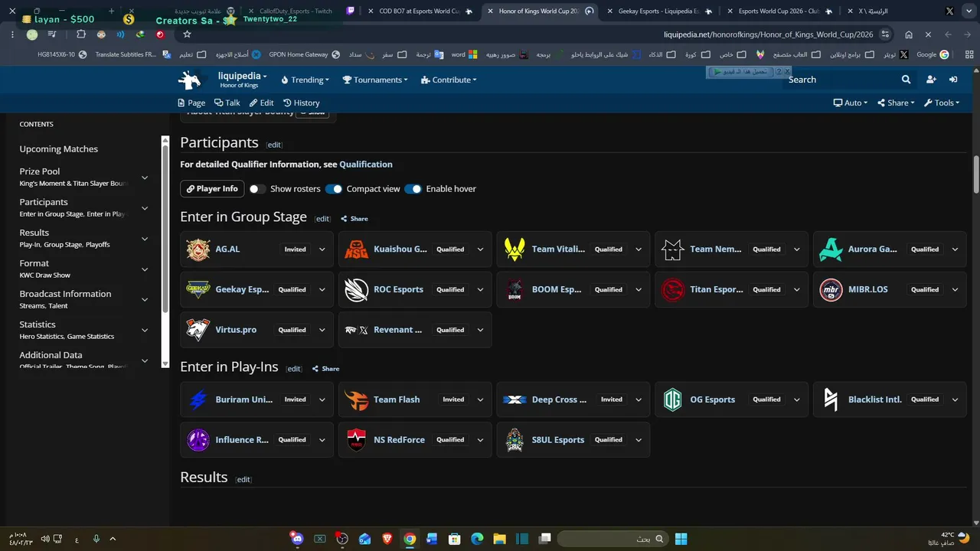Click the NS RedForce logo

pos(357,440)
